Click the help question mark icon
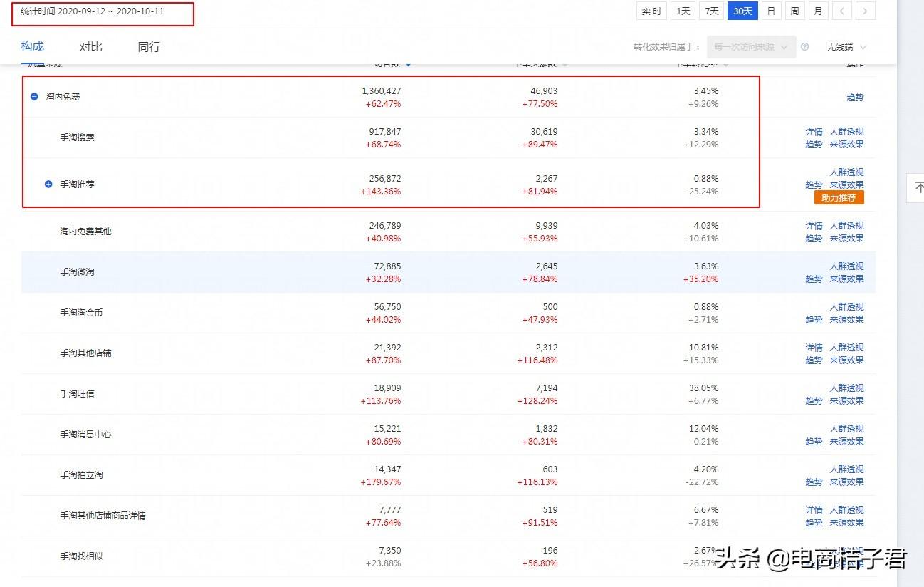This screenshot has width=924, height=587. tap(804, 47)
